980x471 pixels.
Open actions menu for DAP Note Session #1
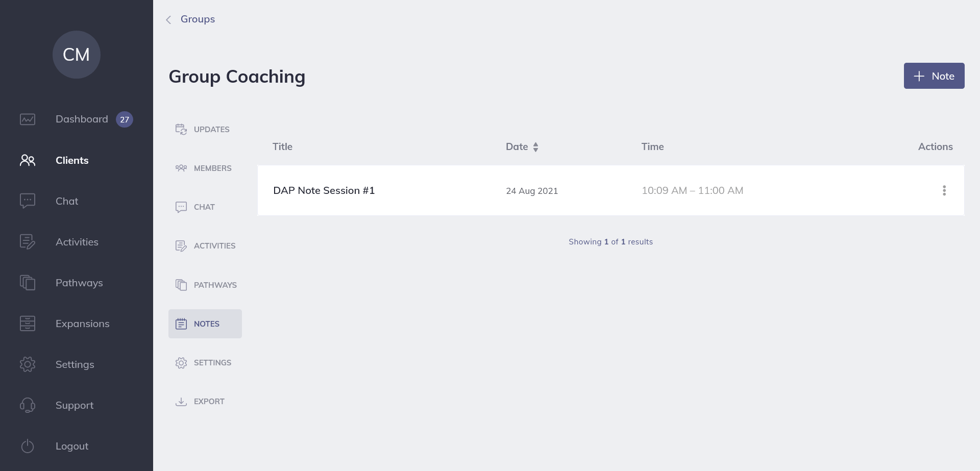[944, 190]
